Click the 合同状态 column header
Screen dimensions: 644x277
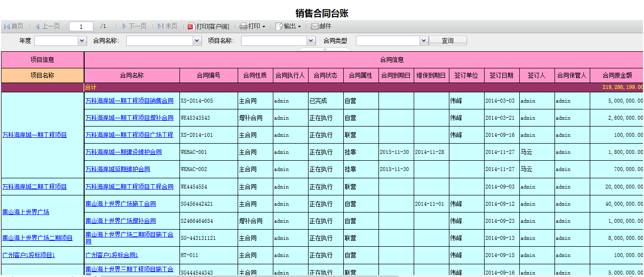coord(326,75)
